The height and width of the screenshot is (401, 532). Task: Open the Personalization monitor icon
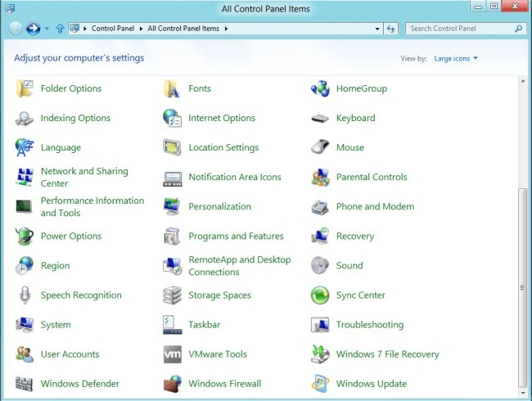(172, 206)
